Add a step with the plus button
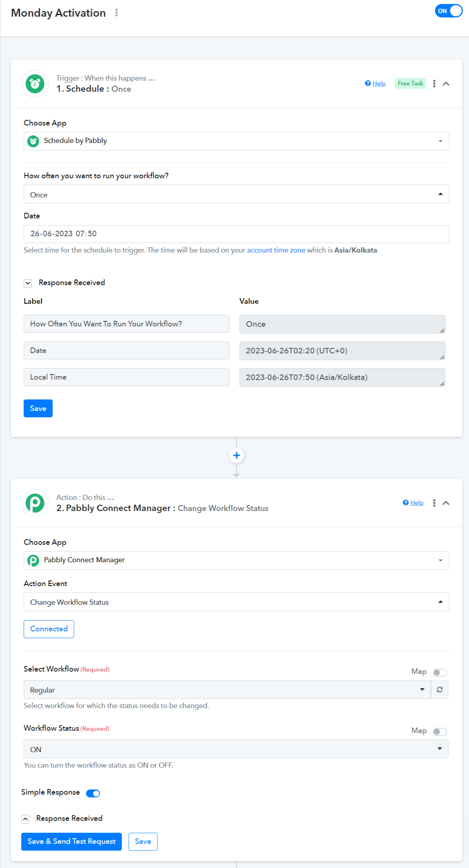The height and width of the screenshot is (868, 469). pyautogui.click(x=236, y=455)
